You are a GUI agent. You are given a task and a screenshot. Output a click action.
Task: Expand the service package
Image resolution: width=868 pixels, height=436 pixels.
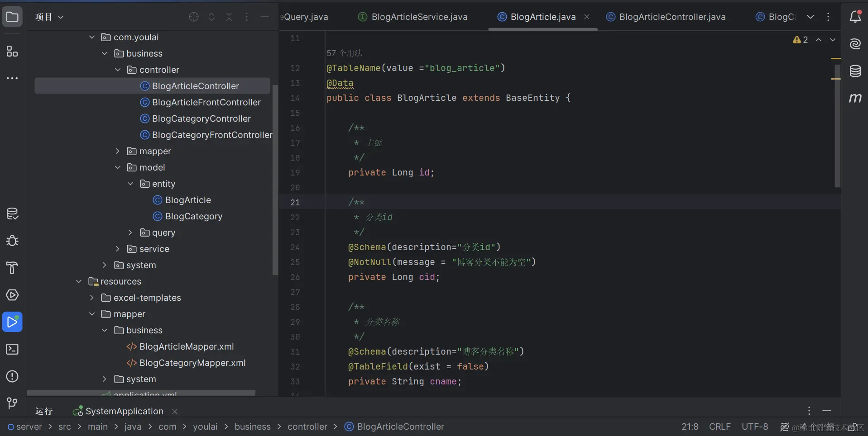coord(118,249)
